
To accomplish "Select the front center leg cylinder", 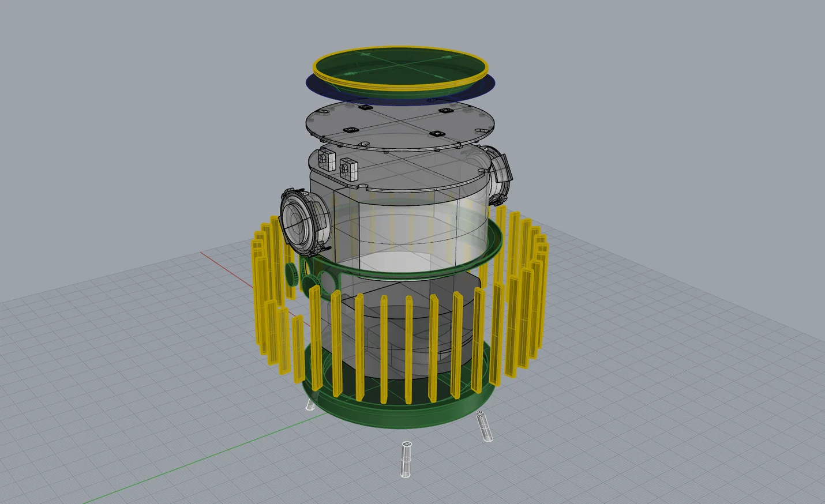I will tap(407, 460).
